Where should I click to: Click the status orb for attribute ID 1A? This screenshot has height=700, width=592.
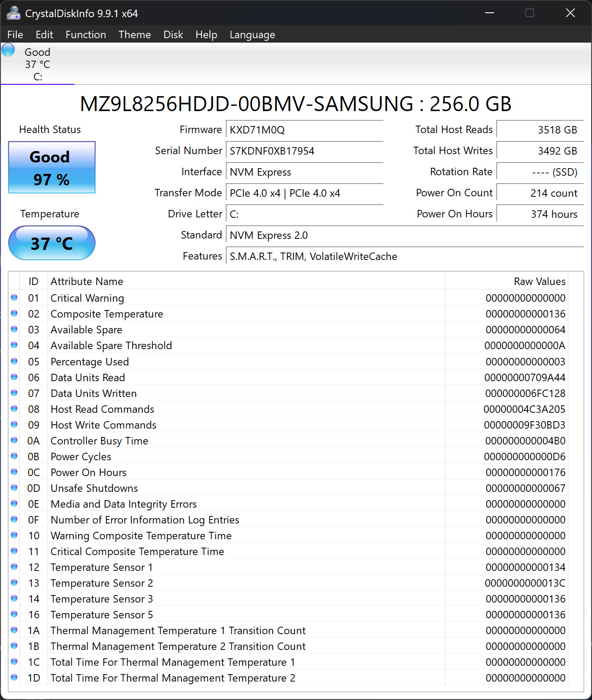[x=14, y=630]
